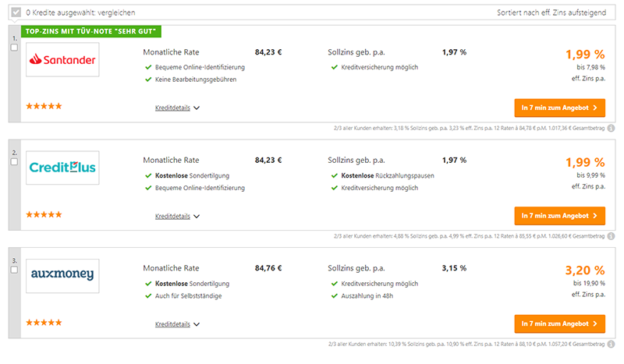Click 'Sortiert nach eff. Zins aufsteigend'
This screenshot has width=624, height=364.
[x=551, y=12]
